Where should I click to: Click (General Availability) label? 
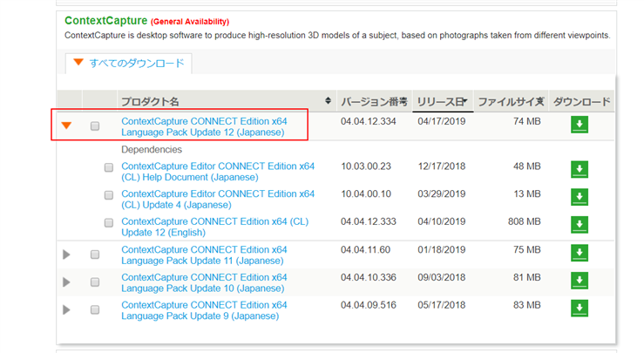coord(190,22)
